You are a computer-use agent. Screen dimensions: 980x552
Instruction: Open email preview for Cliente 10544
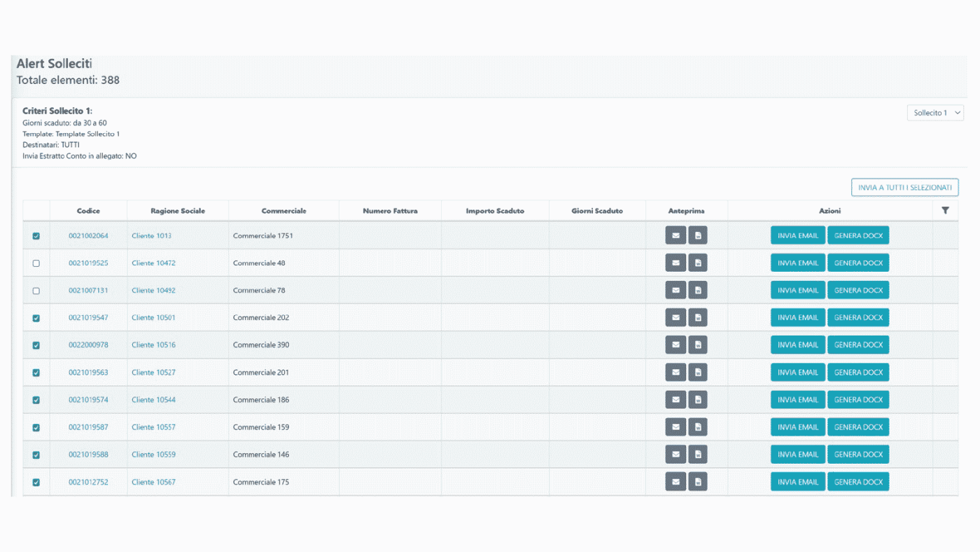point(675,399)
